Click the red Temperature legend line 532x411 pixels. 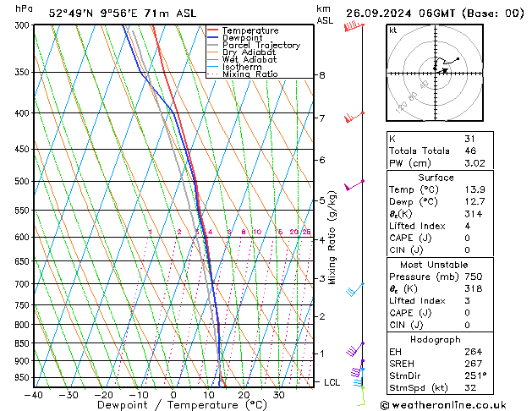coord(212,30)
